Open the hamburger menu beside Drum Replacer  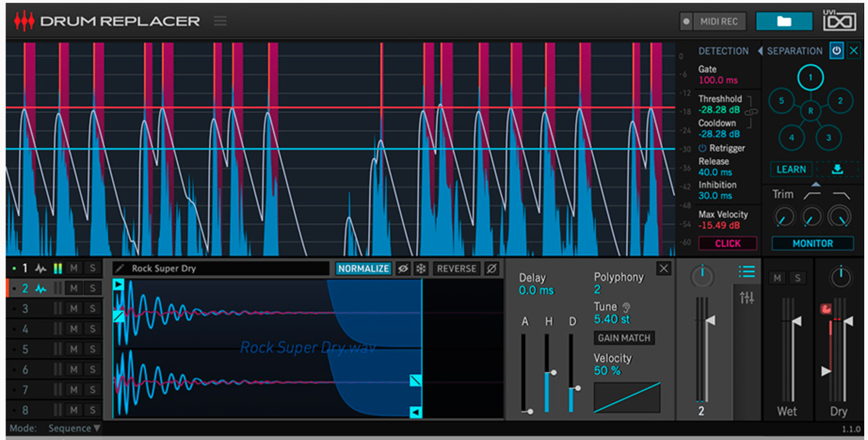pyautogui.click(x=220, y=21)
